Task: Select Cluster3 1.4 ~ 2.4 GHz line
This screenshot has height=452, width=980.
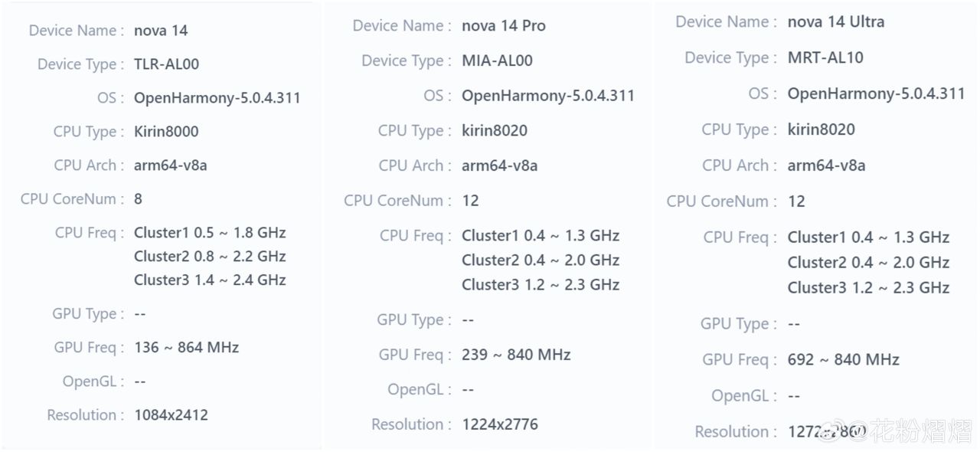Action: (x=210, y=280)
